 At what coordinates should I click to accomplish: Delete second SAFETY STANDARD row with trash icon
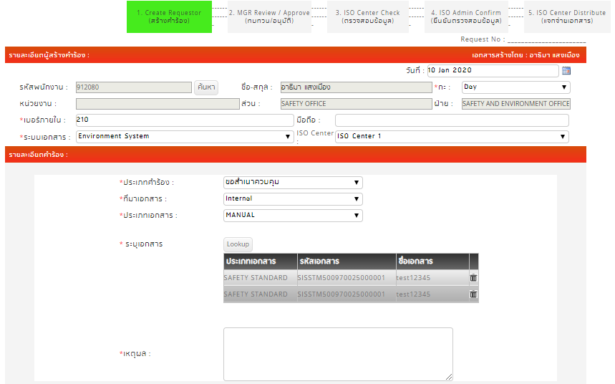[x=473, y=294]
